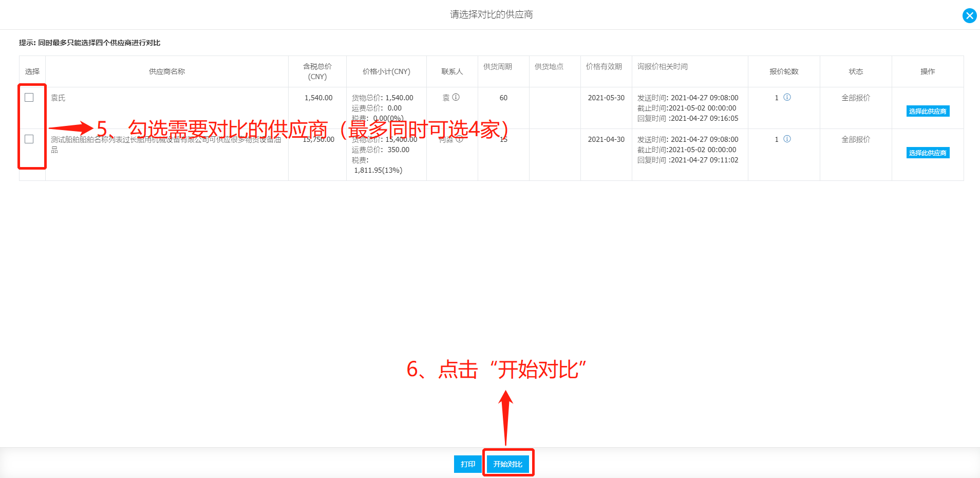Click the 状态 column header

(856, 71)
